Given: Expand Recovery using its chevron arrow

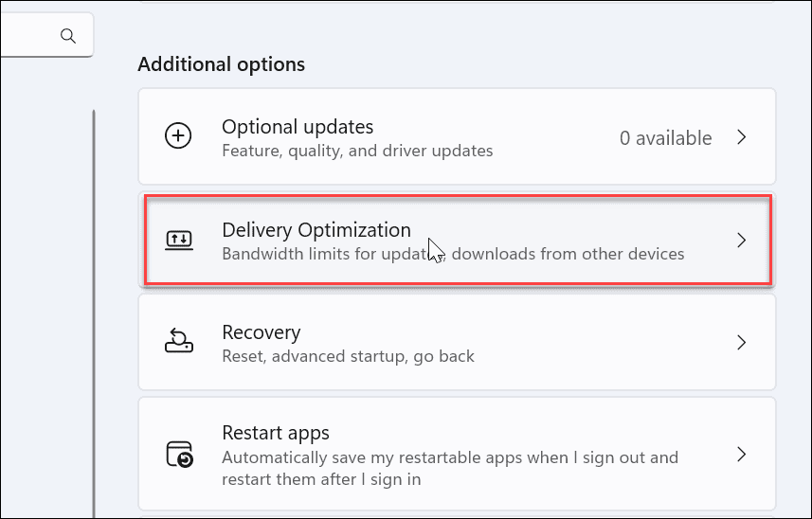Looking at the screenshot, I should [x=742, y=343].
